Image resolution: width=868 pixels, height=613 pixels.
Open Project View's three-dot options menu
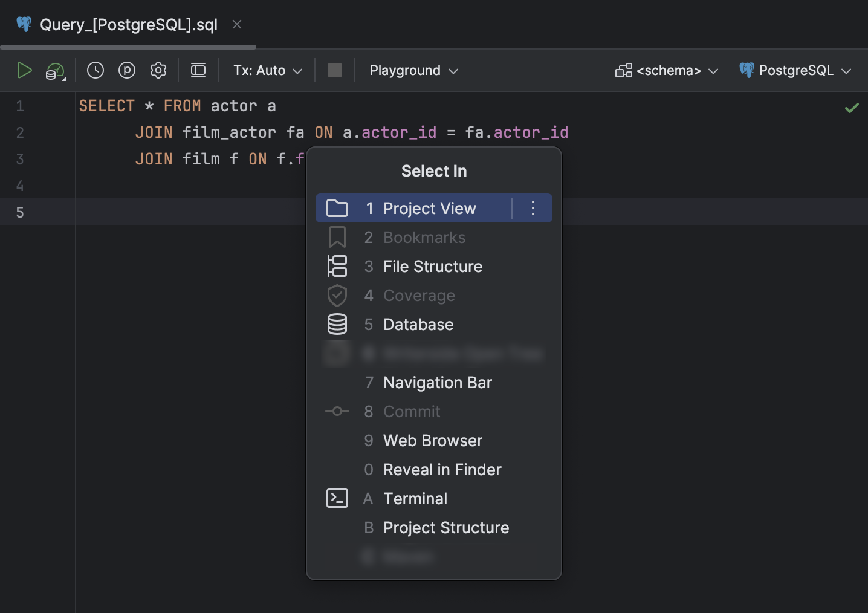(x=533, y=207)
